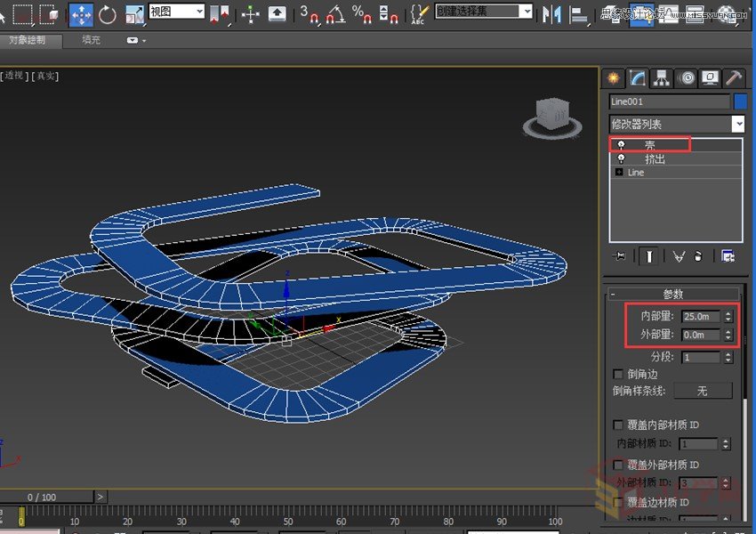
Task: Toggle the lightbulb for the 挤出 modifier
Action: coord(621,158)
